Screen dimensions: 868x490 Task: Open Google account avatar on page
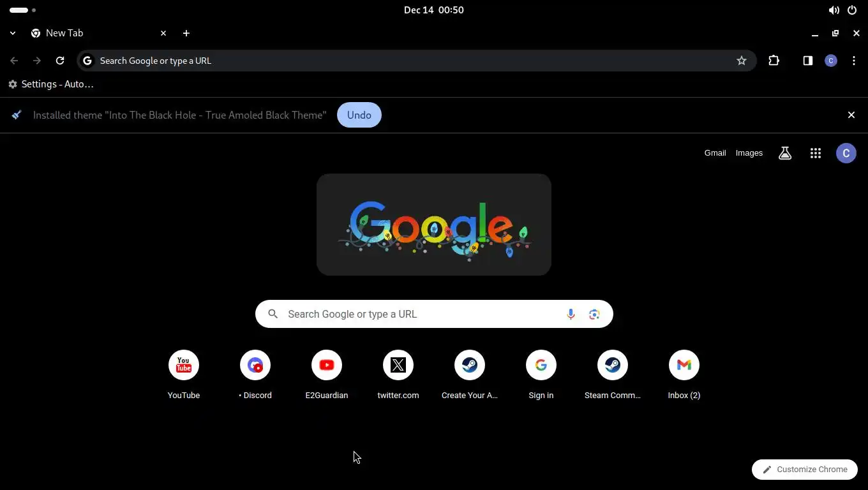tap(846, 153)
